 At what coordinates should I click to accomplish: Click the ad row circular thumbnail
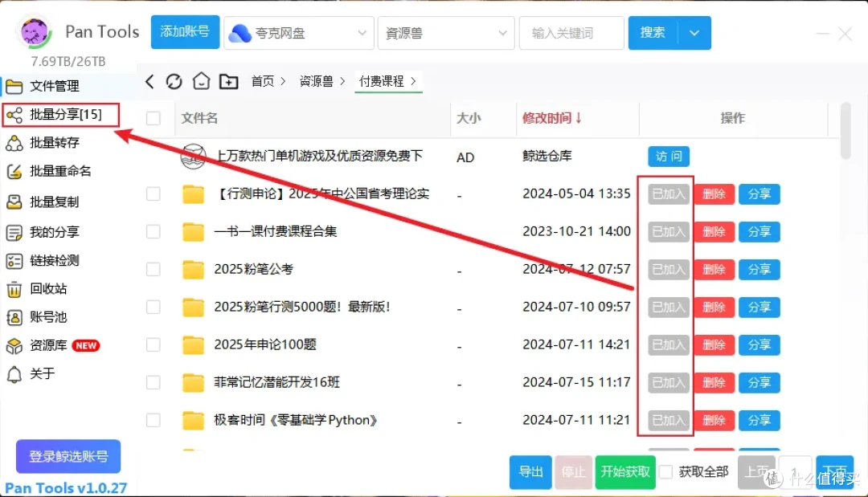[x=194, y=157]
